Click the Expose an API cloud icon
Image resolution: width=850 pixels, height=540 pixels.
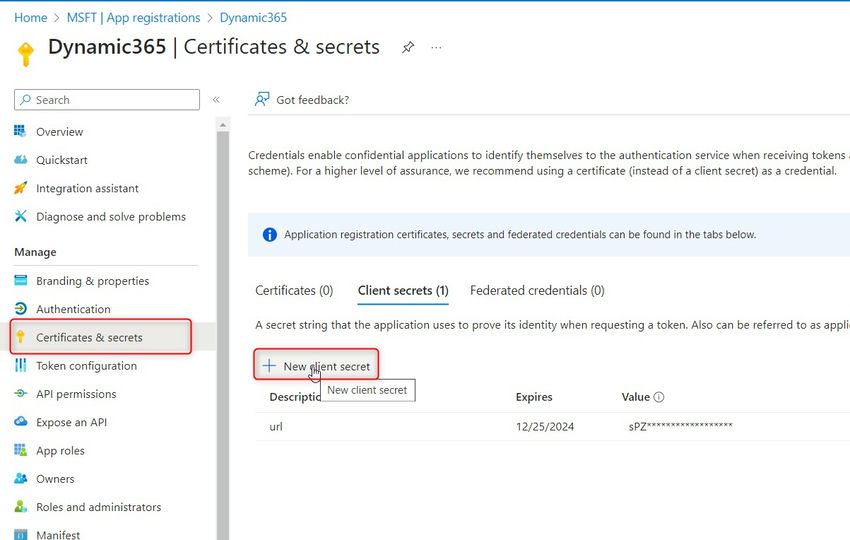(x=20, y=421)
